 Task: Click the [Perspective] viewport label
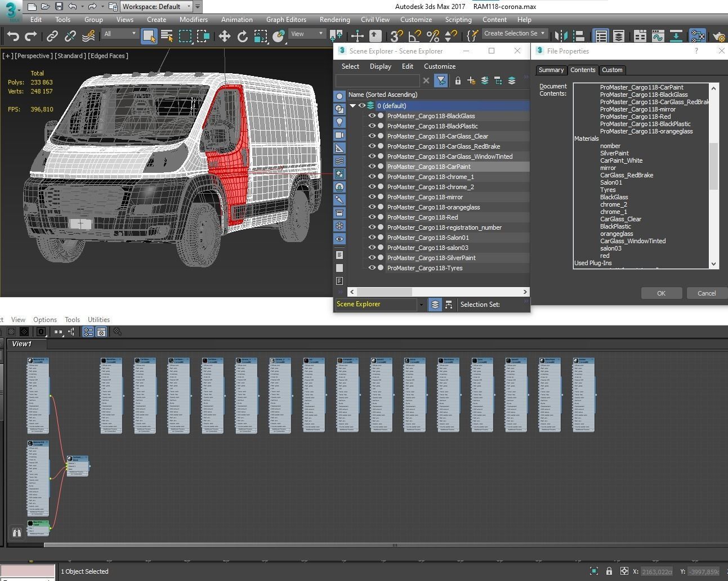click(x=34, y=56)
